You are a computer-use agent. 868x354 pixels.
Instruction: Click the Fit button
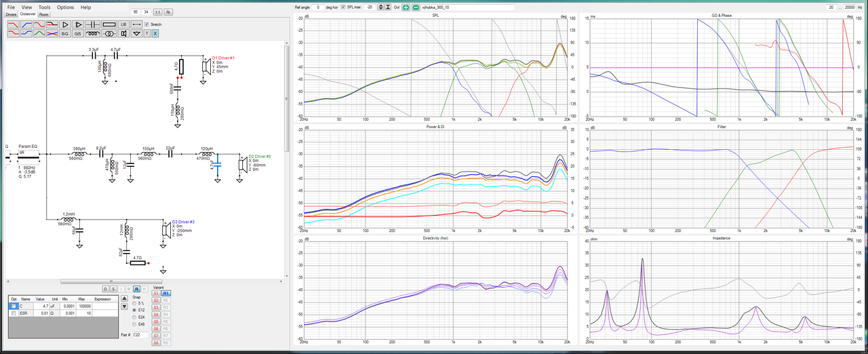point(168,12)
